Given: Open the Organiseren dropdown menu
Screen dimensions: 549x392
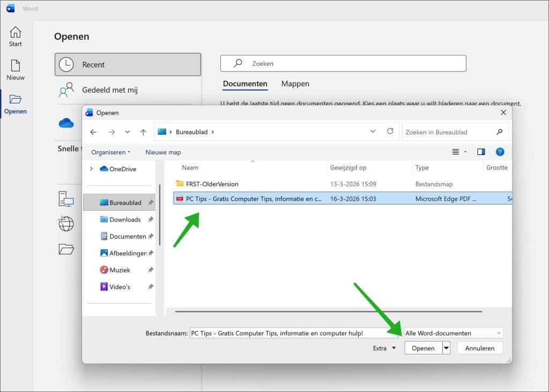Looking at the screenshot, I should pos(110,152).
